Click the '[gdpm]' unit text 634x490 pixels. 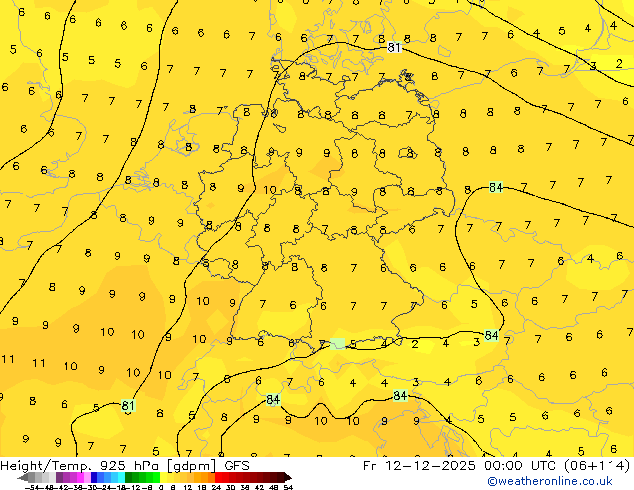192,466
